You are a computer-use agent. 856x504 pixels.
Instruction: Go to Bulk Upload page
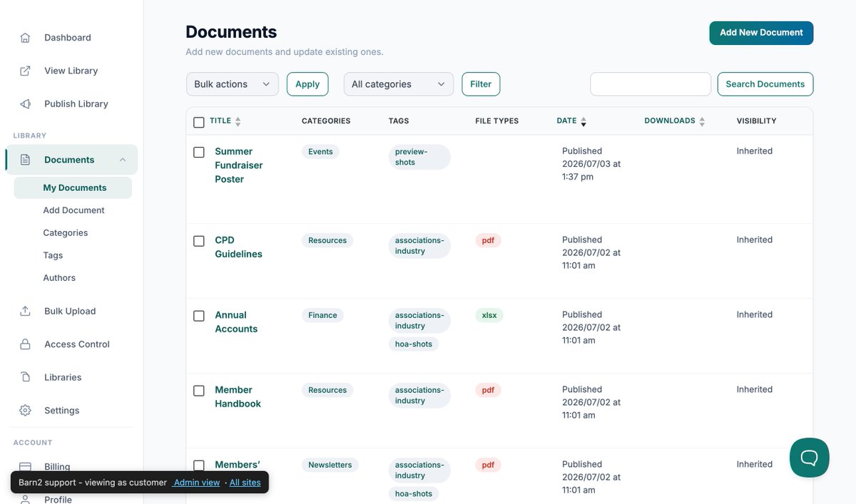tap(71, 312)
